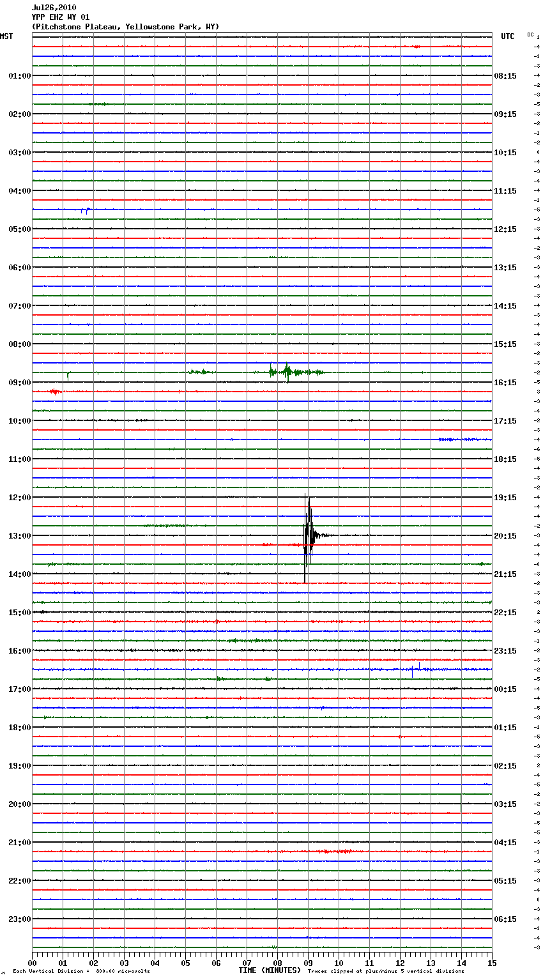The height and width of the screenshot is (980, 543).
Task: Click the black spike on the 20:00 trace
Action: coord(461,803)
